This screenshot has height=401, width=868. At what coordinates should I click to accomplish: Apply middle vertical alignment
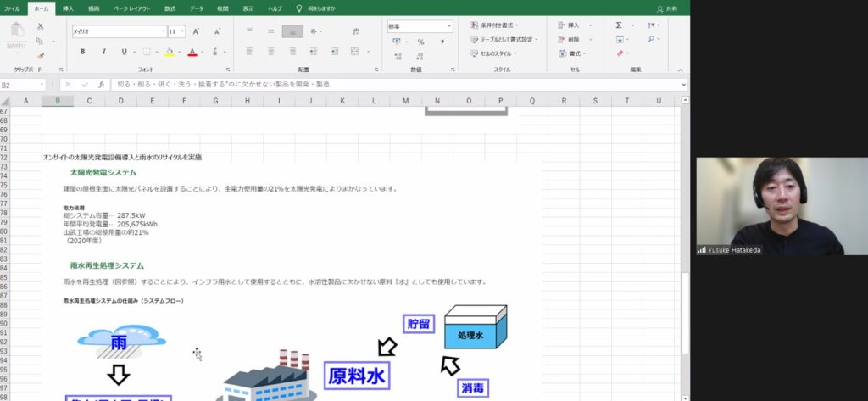point(271,31)
